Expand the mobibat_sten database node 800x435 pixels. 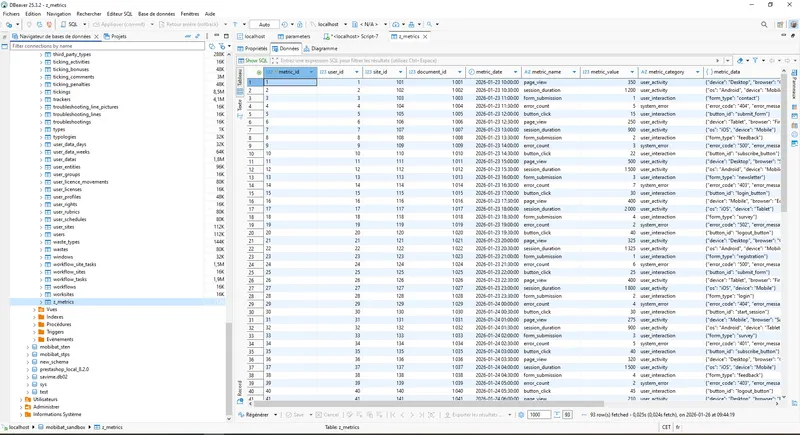[28, 347]
